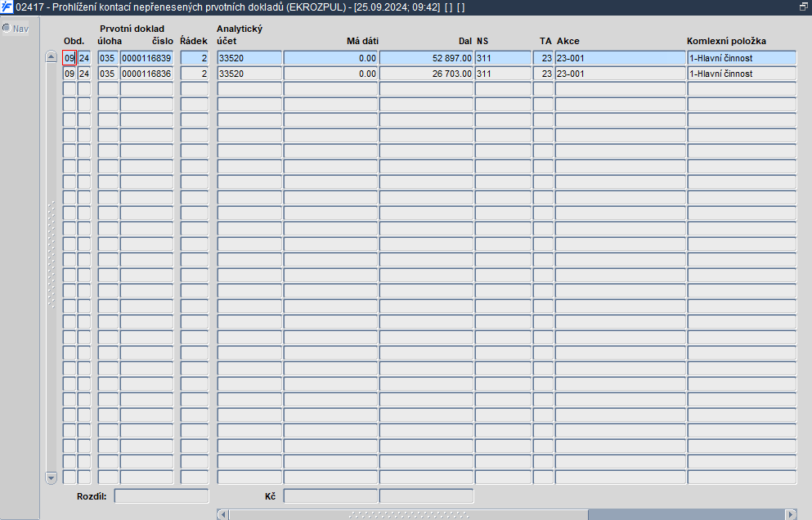Restore window using title bar restore icon
Image resolution: width=812 pixels, height=520 pixels.
click(x=804, y=7)
